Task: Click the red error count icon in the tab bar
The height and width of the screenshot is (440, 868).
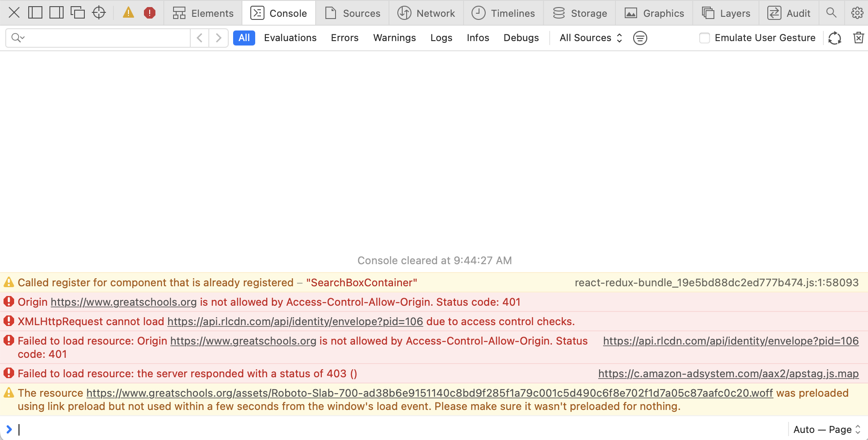Action: point(150,13)
